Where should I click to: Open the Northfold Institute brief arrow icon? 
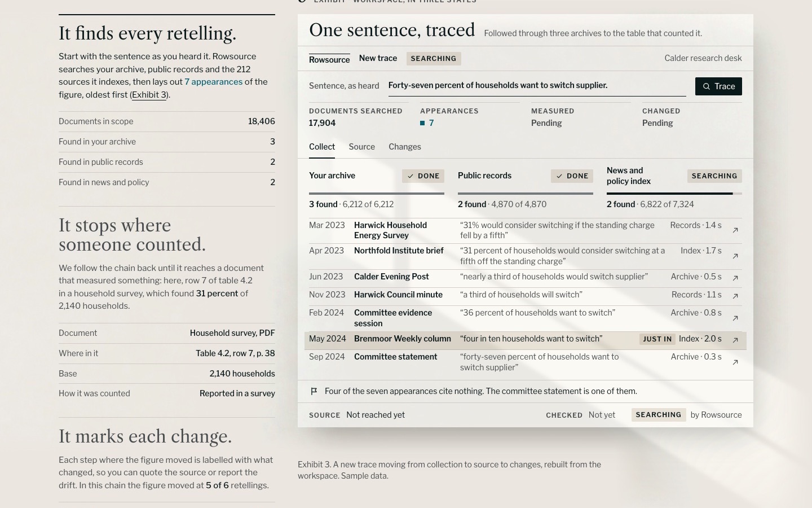tap(735, 256)
